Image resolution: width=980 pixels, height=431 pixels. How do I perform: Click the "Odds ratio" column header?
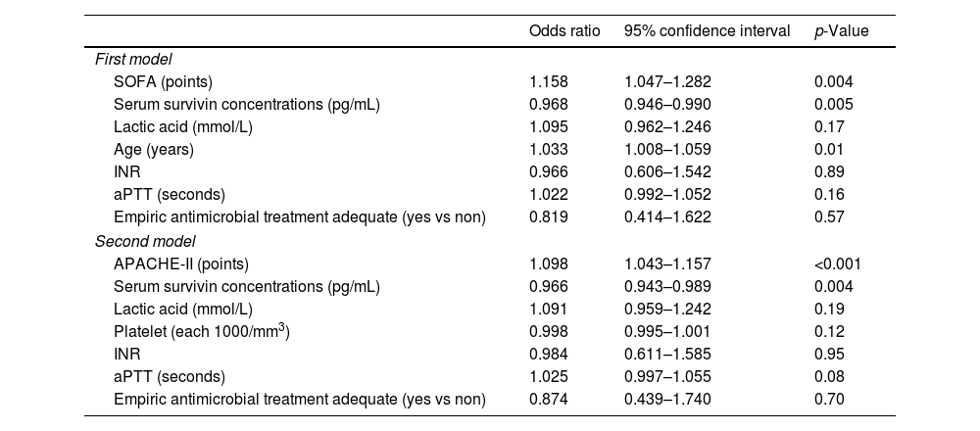pos(564,31)
